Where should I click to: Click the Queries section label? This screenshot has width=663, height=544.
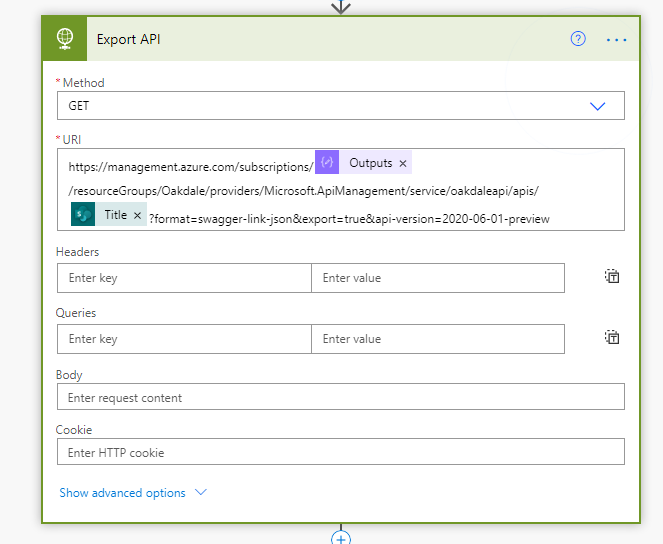click(76, 313)
